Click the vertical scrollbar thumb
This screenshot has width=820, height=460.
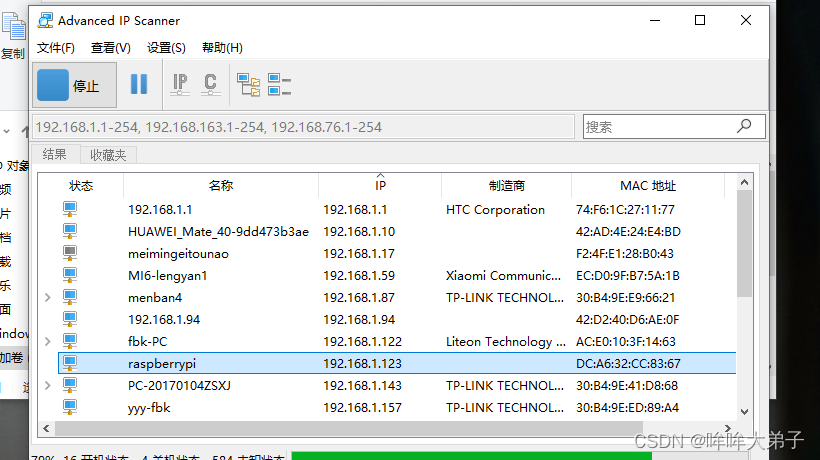[x=744, y=244]
